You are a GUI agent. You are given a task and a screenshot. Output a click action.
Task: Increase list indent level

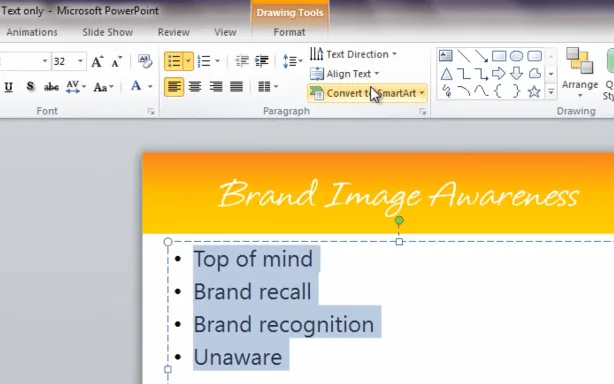(262, 61)
